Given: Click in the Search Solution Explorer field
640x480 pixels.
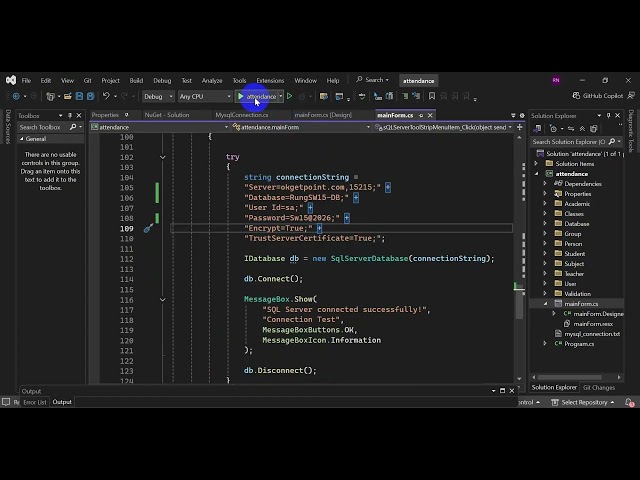Looking at the screenshot, I should click(569, 142).
